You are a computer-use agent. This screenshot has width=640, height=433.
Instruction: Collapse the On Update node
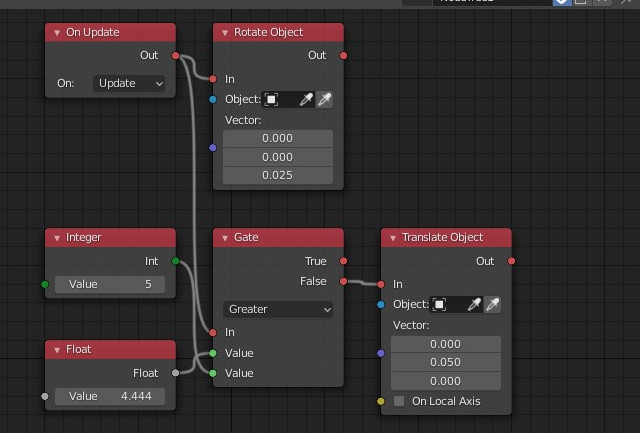click(57, 33)
